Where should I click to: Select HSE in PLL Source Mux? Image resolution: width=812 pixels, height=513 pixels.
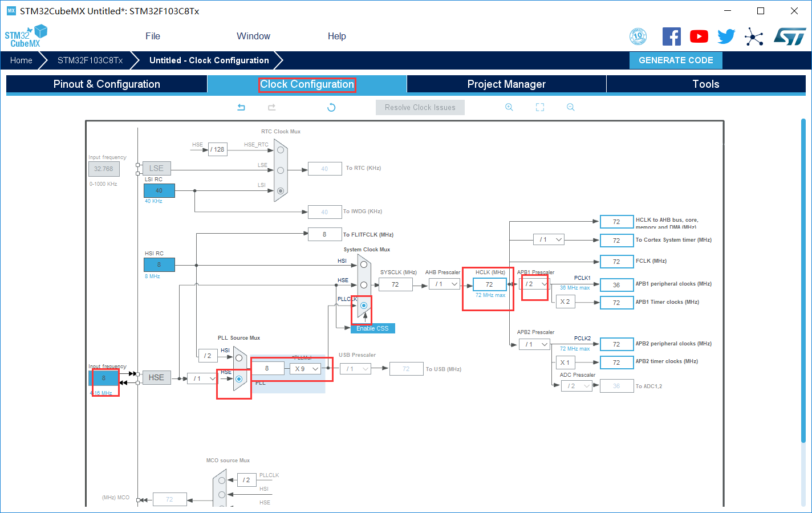point(239,378)
